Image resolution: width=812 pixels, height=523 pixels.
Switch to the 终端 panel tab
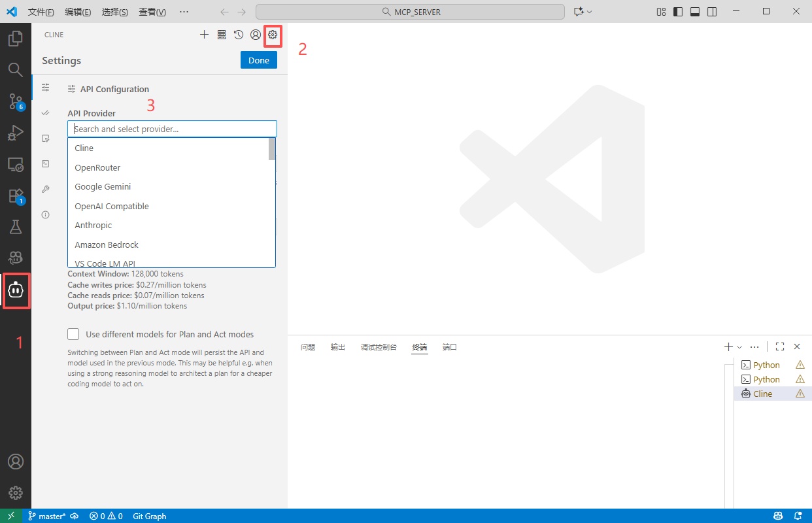420,347
